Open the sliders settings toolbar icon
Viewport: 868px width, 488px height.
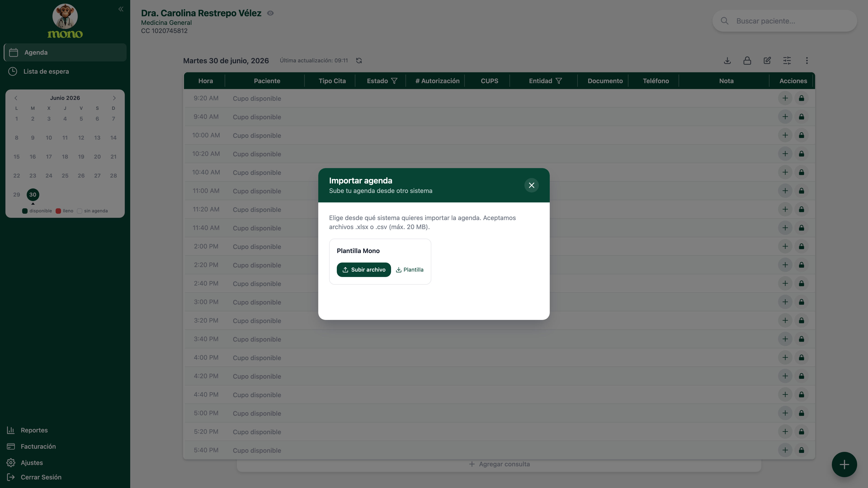coord(787,61)
